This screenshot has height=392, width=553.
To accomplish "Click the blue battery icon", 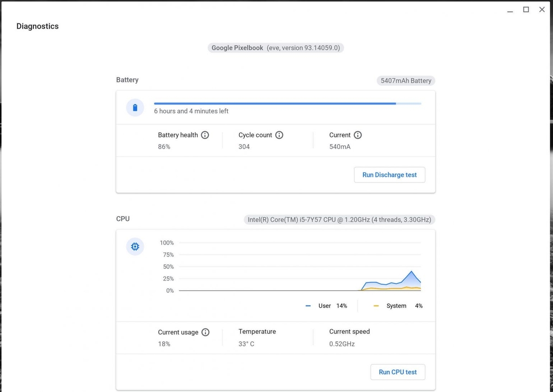I will click(x=135, y=107).
